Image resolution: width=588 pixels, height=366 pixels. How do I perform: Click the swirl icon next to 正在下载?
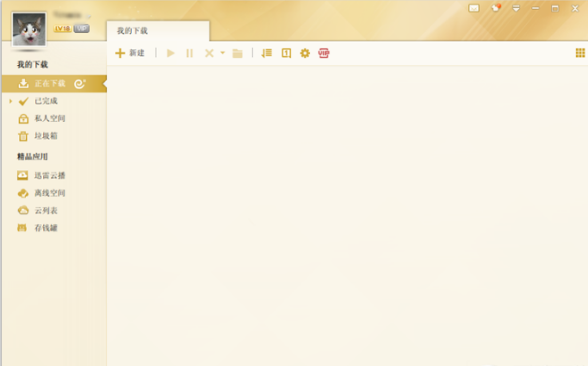pos(80,84)
